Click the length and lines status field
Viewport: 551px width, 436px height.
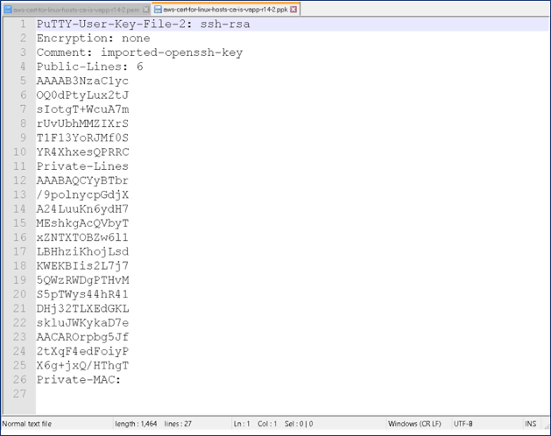[x=153, y=424]
